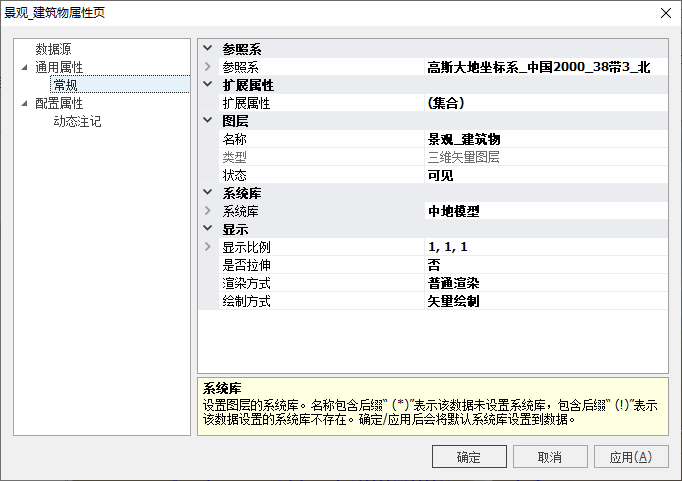Viewport: 682px width, 481px height.
Task: Select 数据源 in the left tree
Action: click(53, 49)
